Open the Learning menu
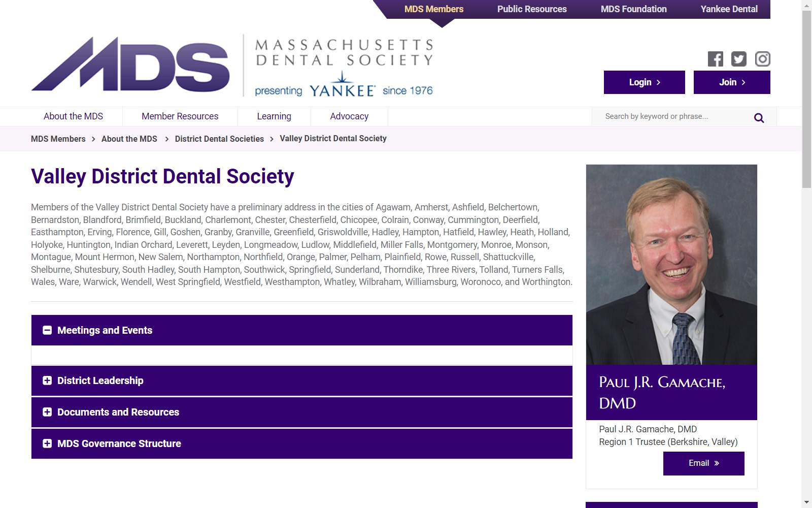This screenshot has width=812, height=508. 274,116
